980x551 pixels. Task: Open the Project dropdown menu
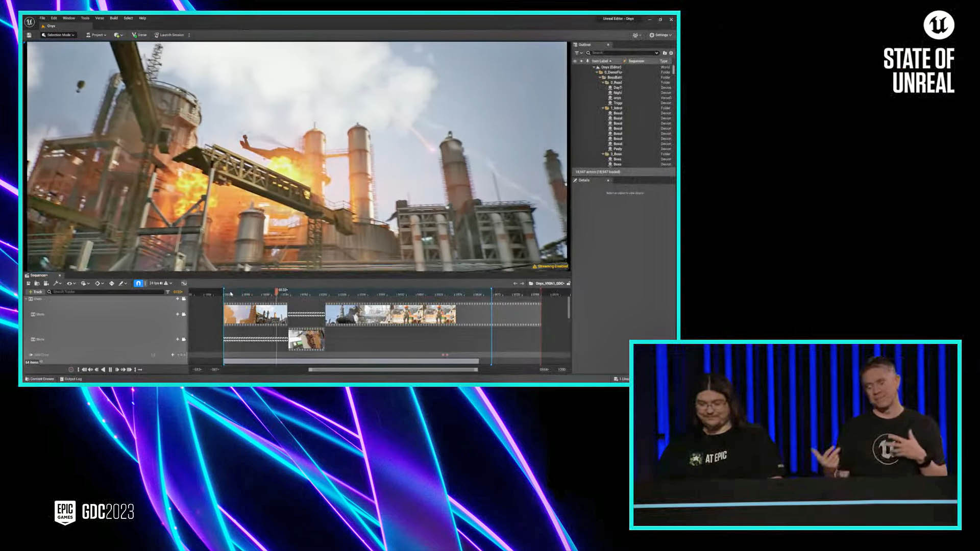click(96, 35)
